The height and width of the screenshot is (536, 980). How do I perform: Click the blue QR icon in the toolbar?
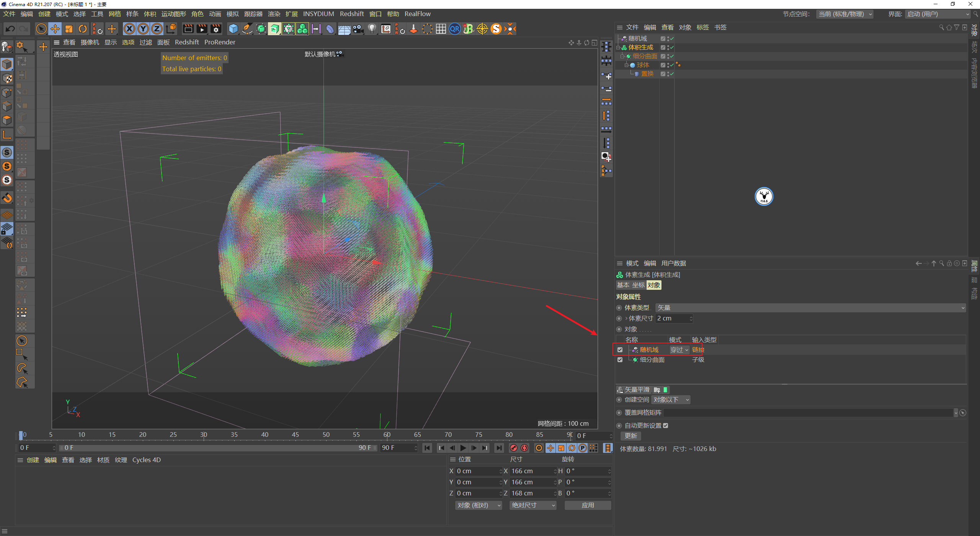pyautogui.click(x=455, y=29)
